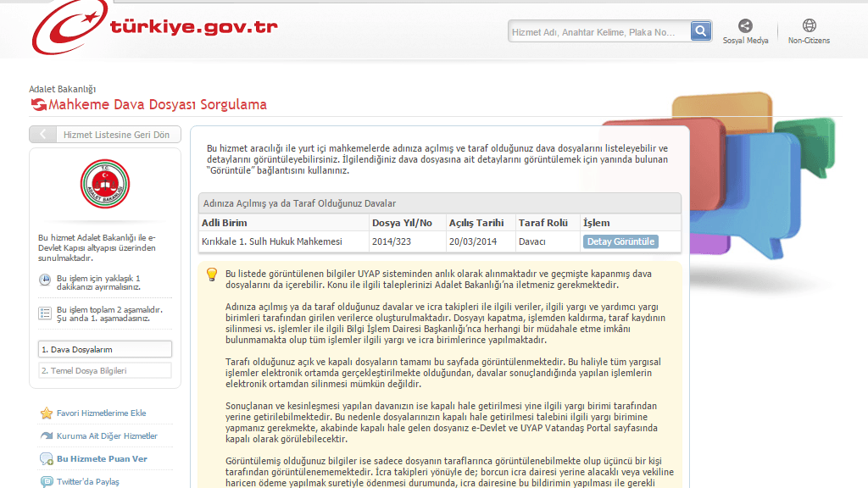Open Detay Görüntüle for case 2014/323

[620, 241]
